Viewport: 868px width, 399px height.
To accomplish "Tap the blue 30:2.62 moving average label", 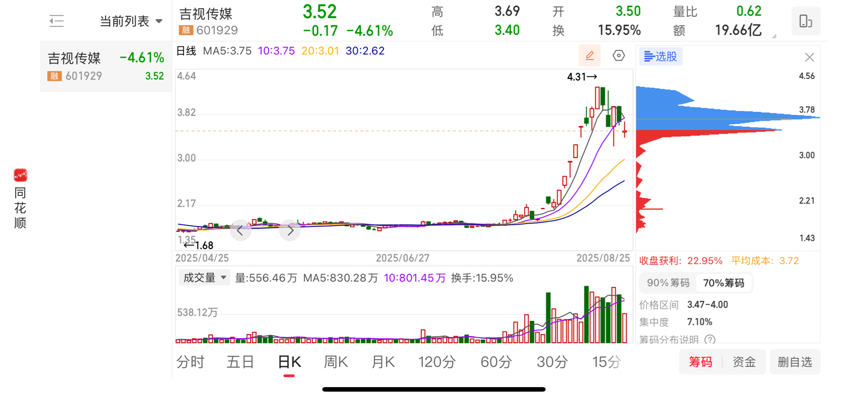I will [x=365, y=51].
